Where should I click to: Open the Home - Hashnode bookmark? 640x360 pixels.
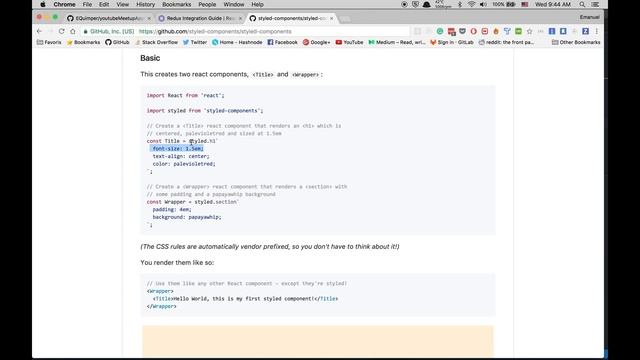point(237,42)
